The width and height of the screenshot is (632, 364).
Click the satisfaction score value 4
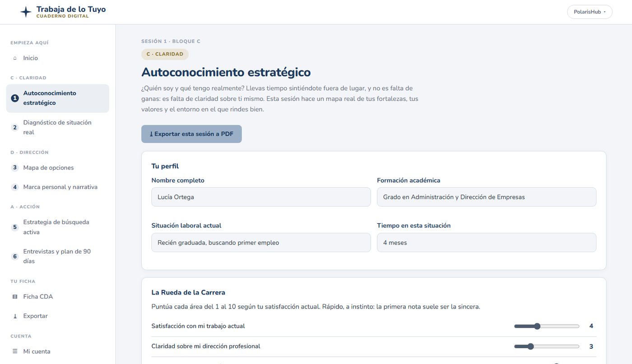591,326
